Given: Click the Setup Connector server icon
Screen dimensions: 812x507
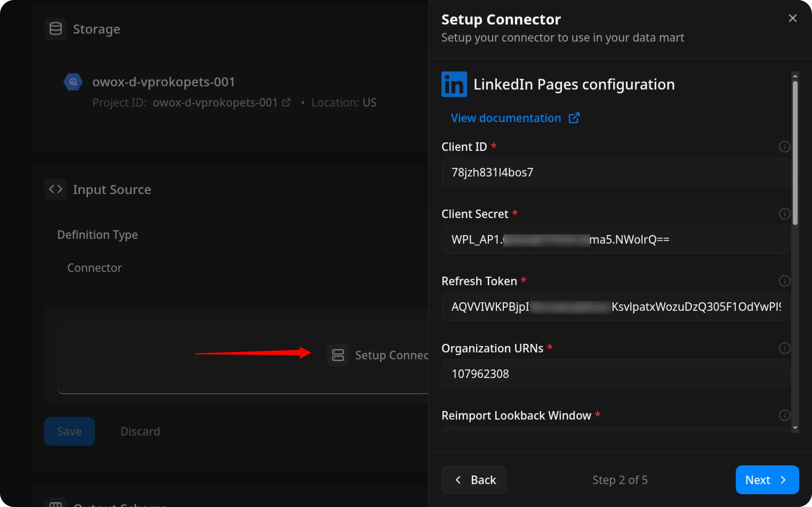Looking at the screenshot, I should (338, 355).
